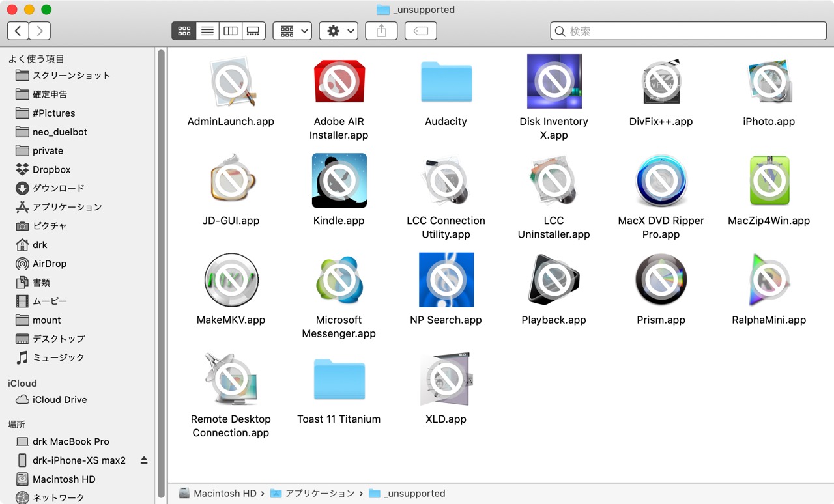Select the MakeMKV.app icon
834x504 pixels.
point(231,280)
